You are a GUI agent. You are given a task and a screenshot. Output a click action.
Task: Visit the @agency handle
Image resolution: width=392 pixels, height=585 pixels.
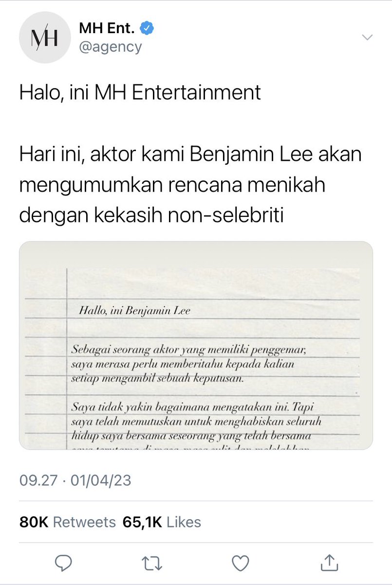pyautogui.click(x=111, y=47)
